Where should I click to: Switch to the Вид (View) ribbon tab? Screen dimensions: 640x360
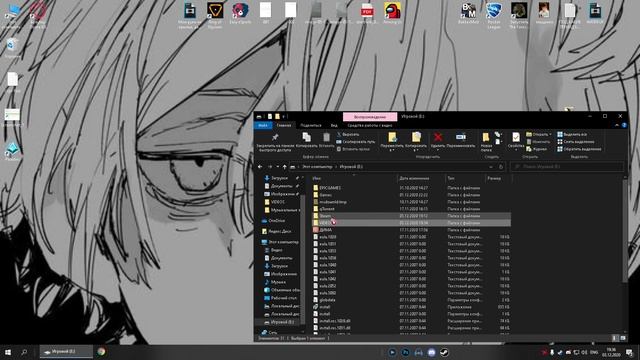(x=334, y=125)
